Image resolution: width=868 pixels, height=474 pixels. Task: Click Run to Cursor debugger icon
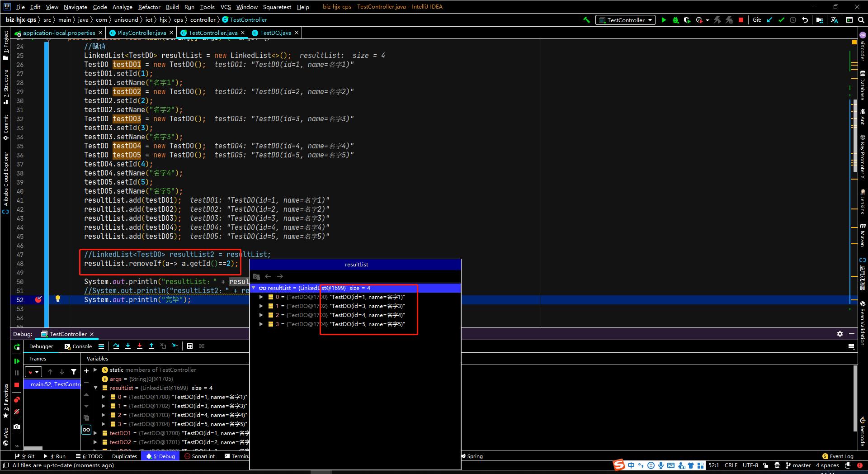click(x=175, y=346)
